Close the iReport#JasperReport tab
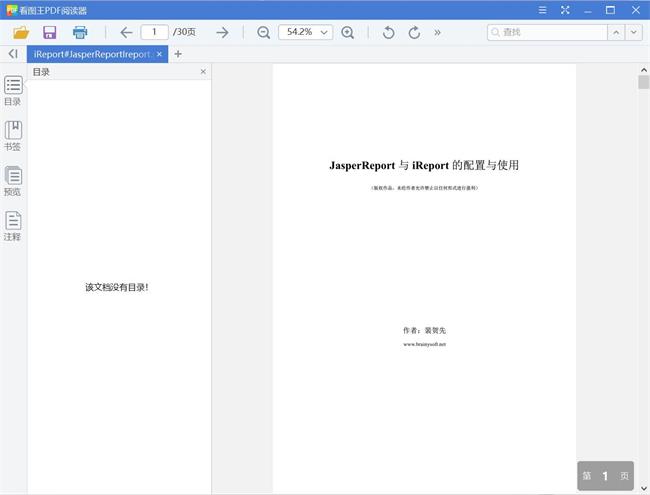Screen dimensions: 650x495 (x=159, y=54)
